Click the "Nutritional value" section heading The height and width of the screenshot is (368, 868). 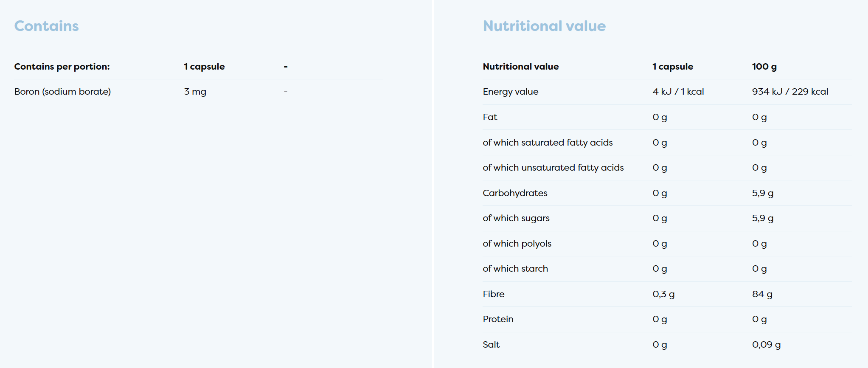point(544,26)
